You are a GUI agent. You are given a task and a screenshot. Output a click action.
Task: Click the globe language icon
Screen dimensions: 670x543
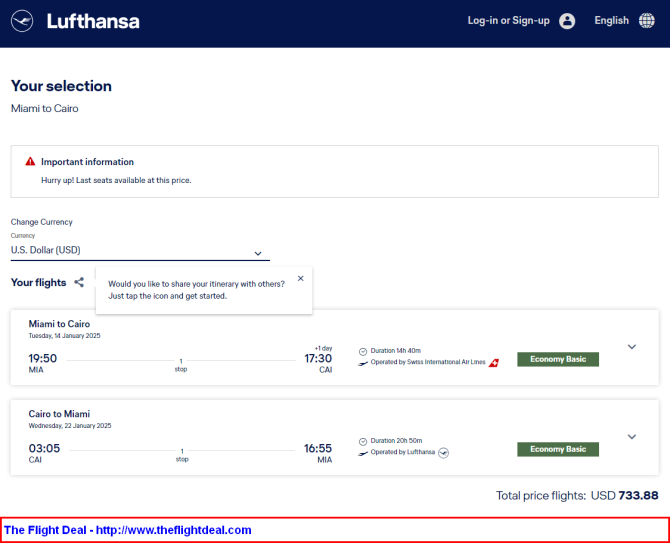(646, 21)
